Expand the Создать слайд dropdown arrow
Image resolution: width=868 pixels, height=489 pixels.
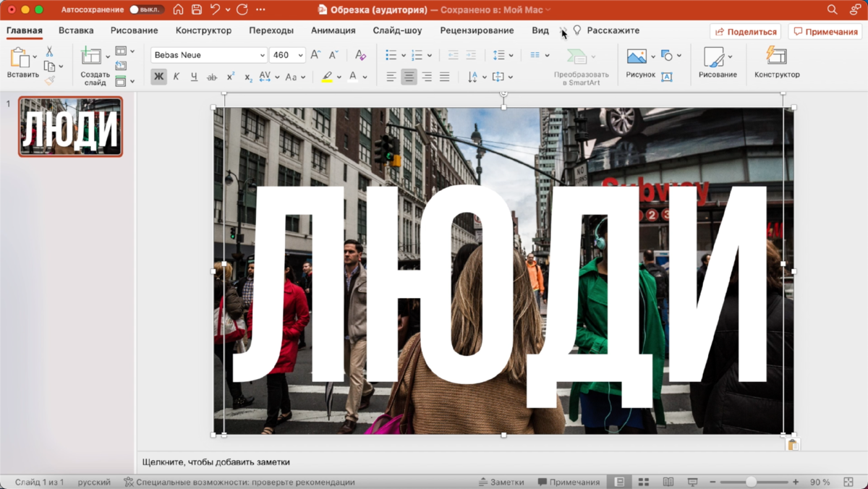pos(108,56)
